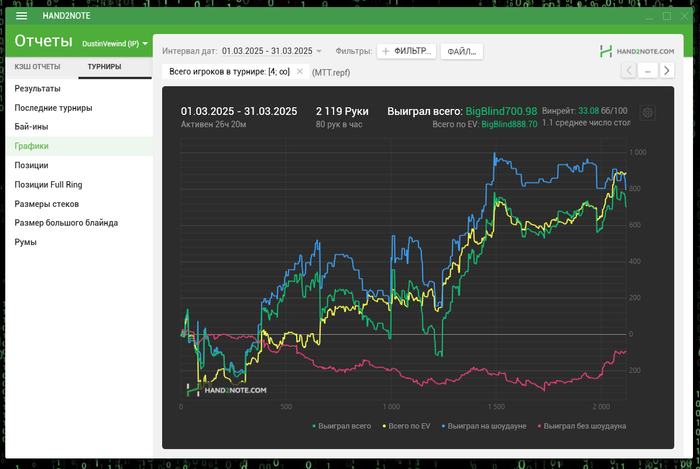Open Румы report
Image resolution: width=700 pixels, height=469 pixels.
[x=79, y=242]
